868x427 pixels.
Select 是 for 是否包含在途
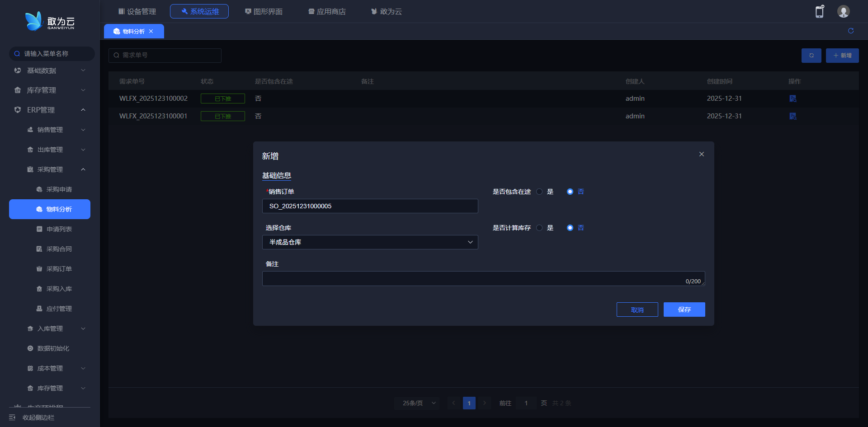click(x=539, y=192)
